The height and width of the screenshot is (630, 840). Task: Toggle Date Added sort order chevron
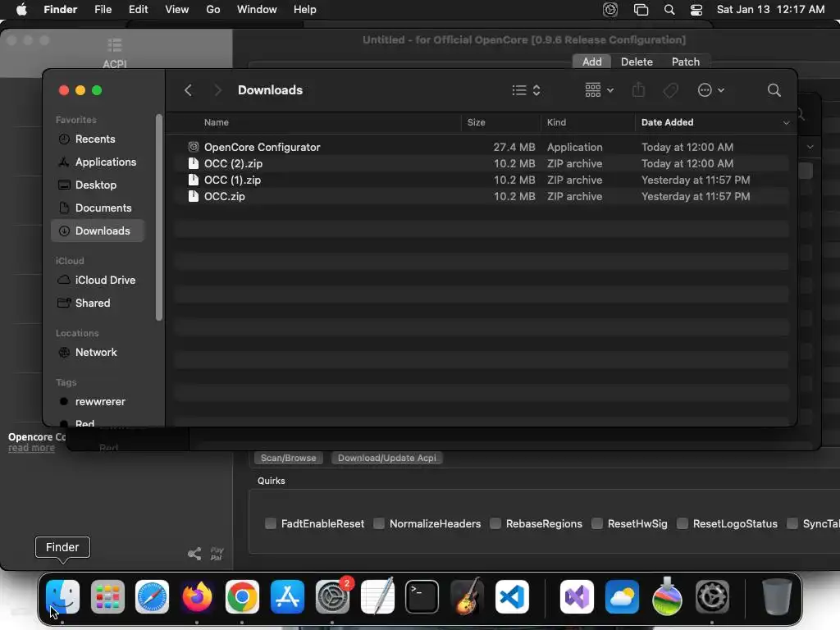click(786, 123)
